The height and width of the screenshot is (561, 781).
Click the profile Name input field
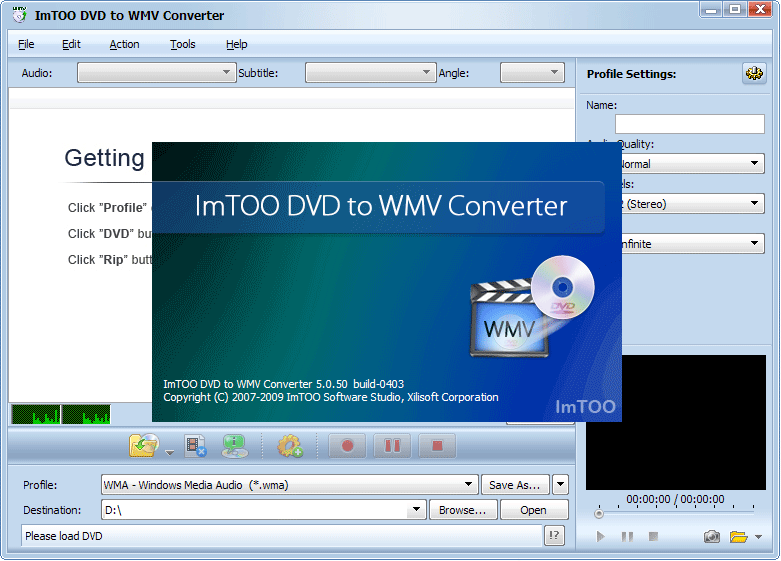point(689,124)
